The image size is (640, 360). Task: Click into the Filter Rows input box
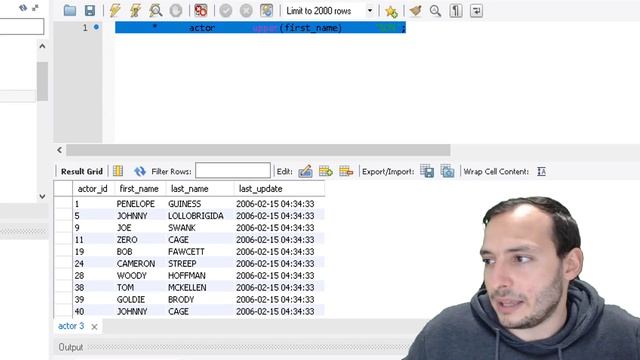(x=233, y=171)
